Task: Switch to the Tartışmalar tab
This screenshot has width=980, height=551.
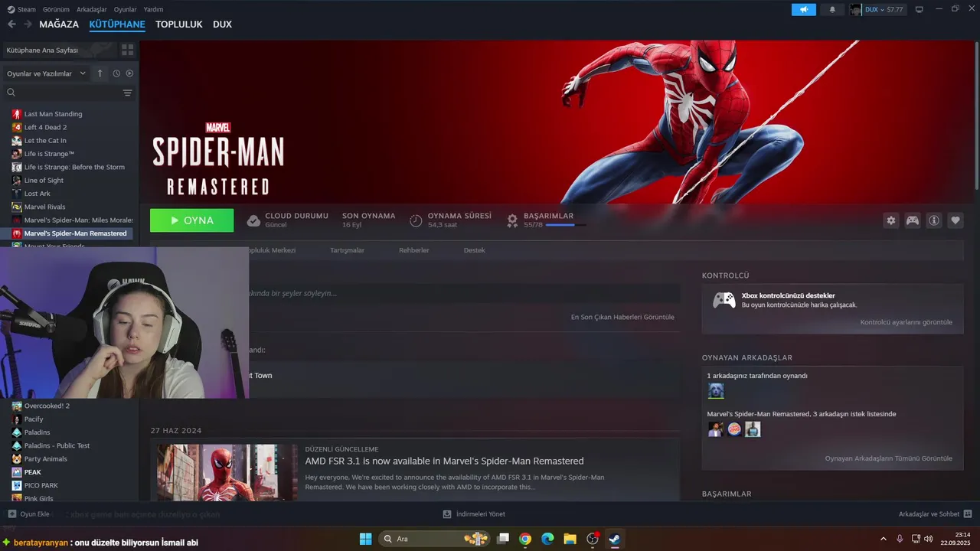Action: click(x=347, y=250)
